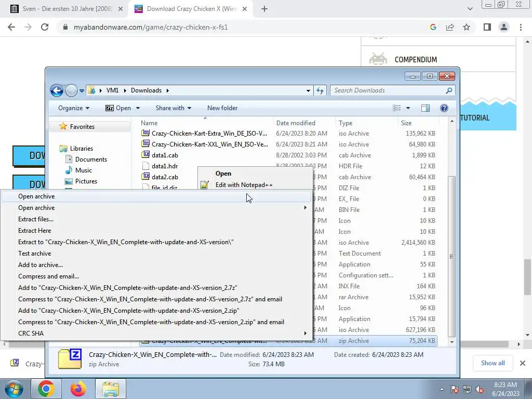Viewport: 532px width, 399px height.
Task: Click Windows Start orb
Action: (x=14, y=389)
